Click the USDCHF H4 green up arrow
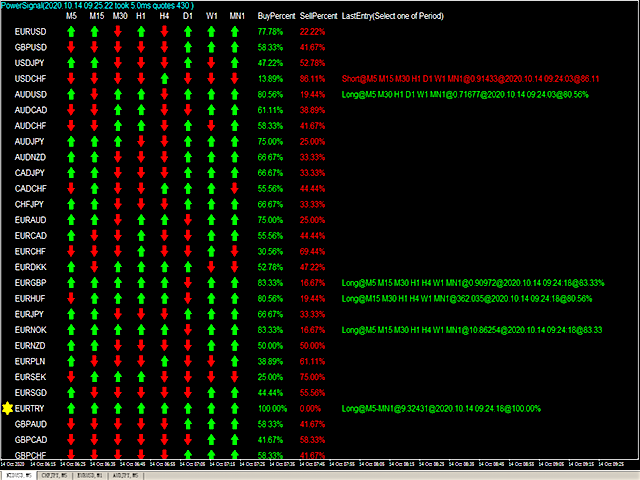 (x=165, y=79)
